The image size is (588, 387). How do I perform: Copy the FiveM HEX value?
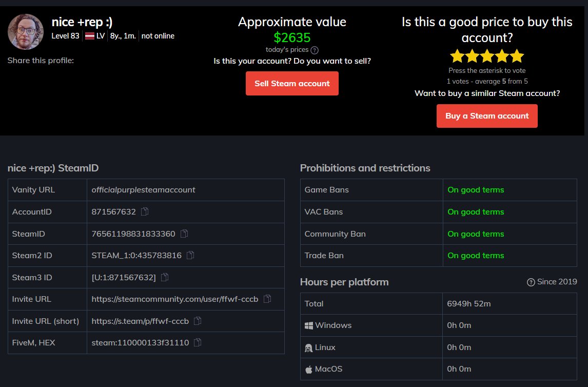(198, 342)
